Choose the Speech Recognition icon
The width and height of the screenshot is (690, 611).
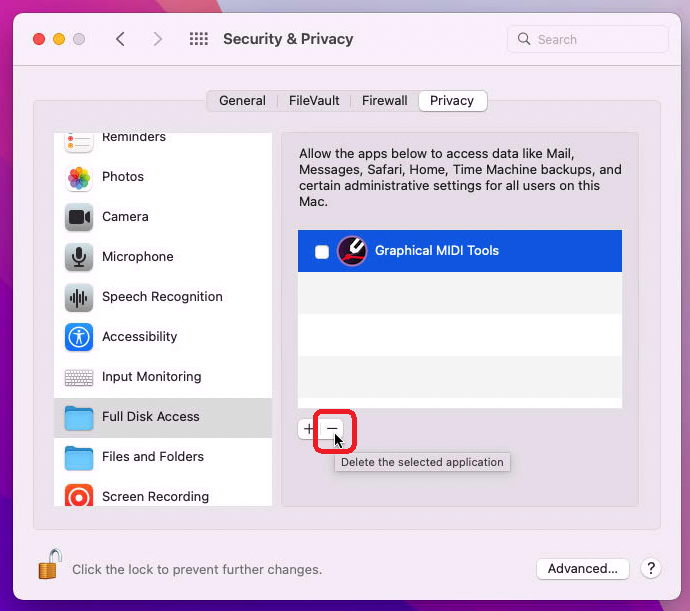(79, 297)
